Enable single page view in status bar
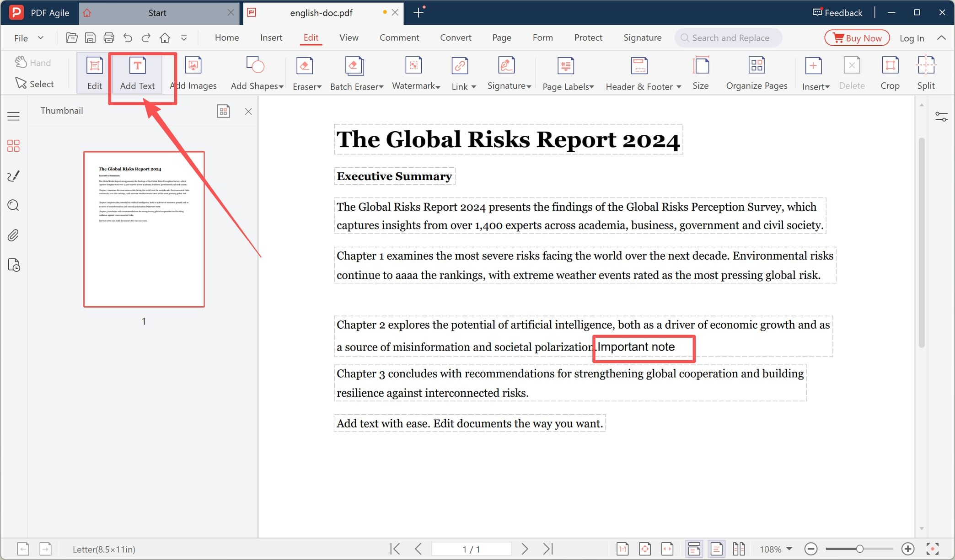The image size is (955, 560). click(716, 549)
